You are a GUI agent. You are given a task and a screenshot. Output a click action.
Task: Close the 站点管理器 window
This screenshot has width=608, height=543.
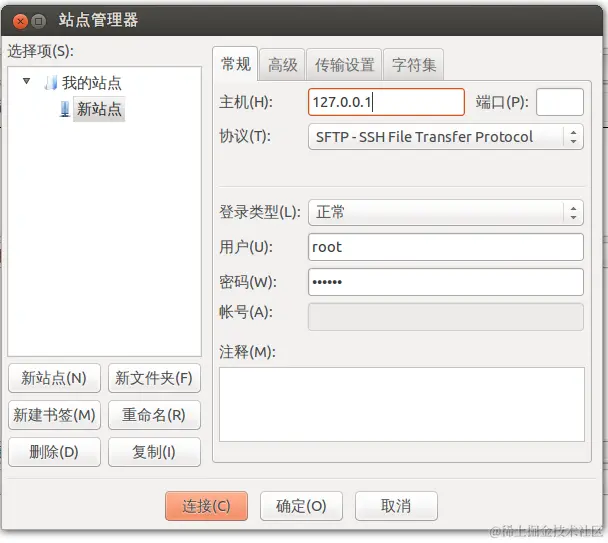click(x=20, y=21)
